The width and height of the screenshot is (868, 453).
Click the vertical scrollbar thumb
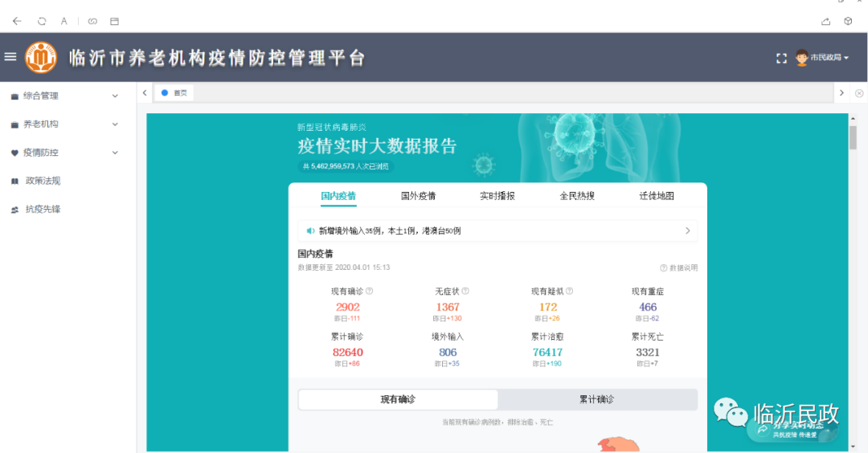pyautogui.click(x=853, y=137)
